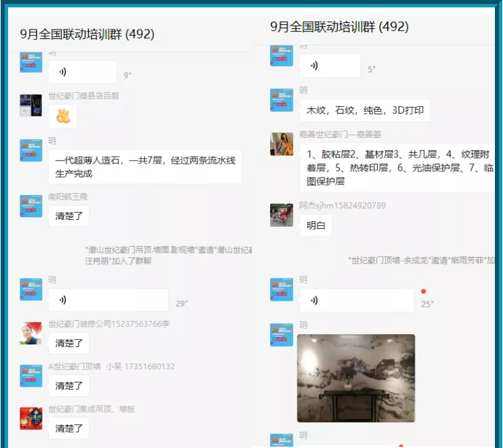
Task: Click 南阳韩玉霞's 清楚了 reply
Action: point(69,217)
